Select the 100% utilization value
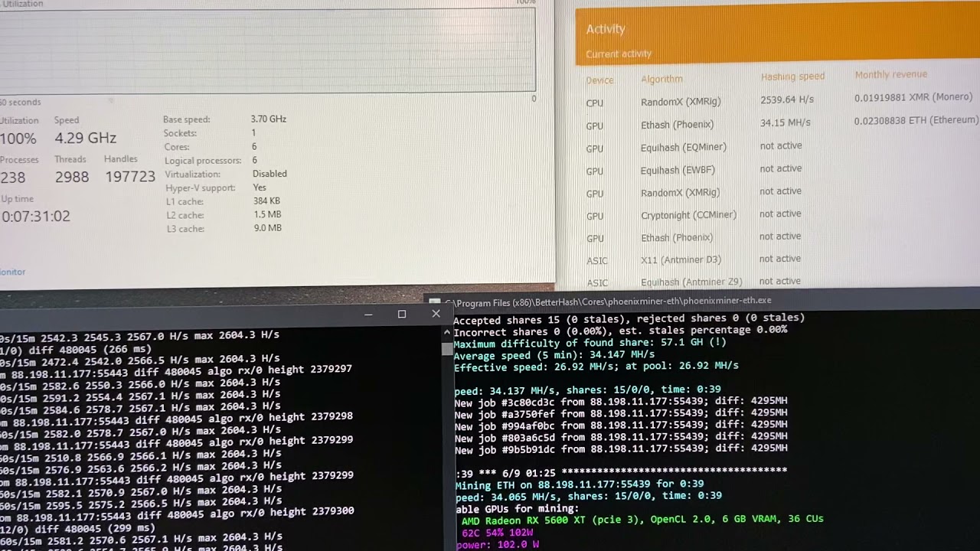 click(18, 139)
